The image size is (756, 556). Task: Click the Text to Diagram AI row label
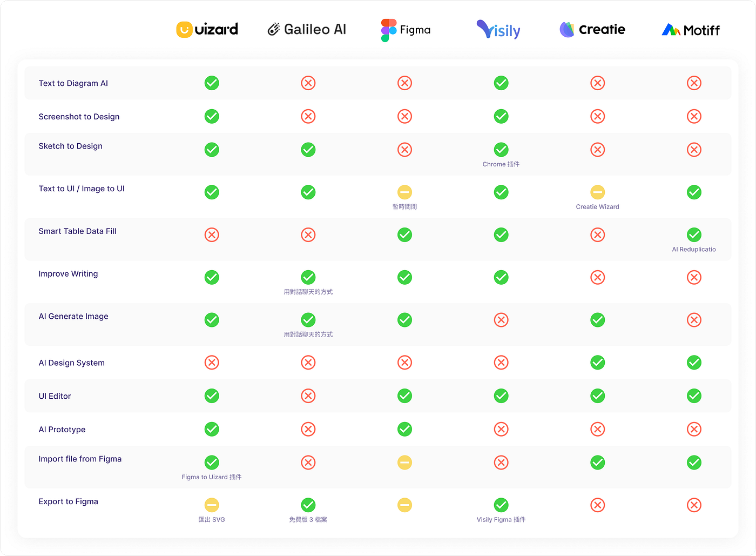coord(73,83)
